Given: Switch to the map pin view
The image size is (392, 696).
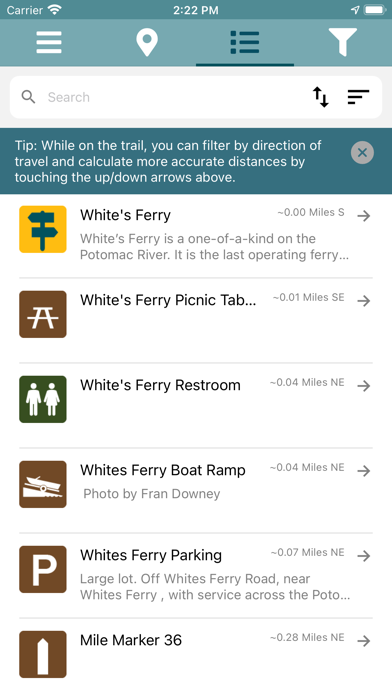Looking at the screenshot, I should pyautogui.click(x=147, y=42).
